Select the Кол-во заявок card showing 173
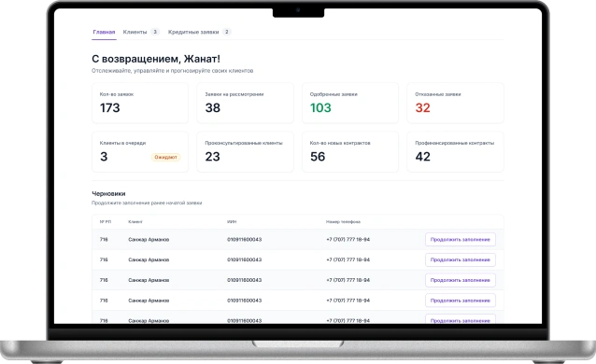This screenshot has height=364, width=596. tap(140, 103)
